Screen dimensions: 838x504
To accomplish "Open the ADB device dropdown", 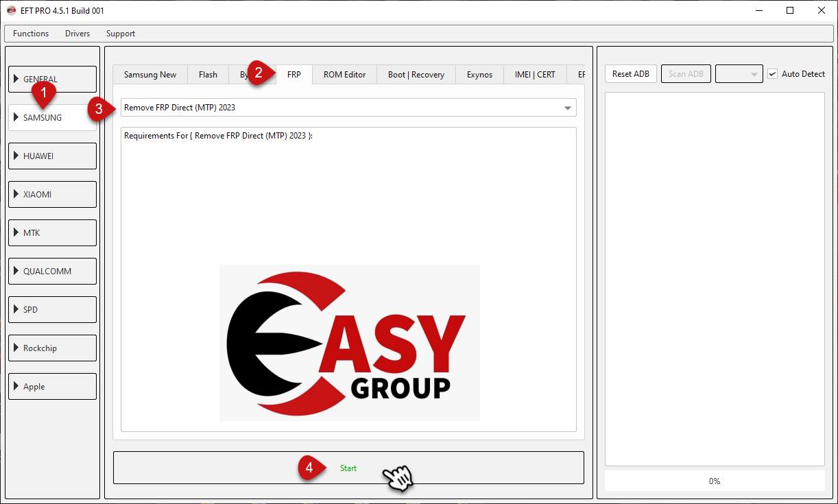I will 739,74.
